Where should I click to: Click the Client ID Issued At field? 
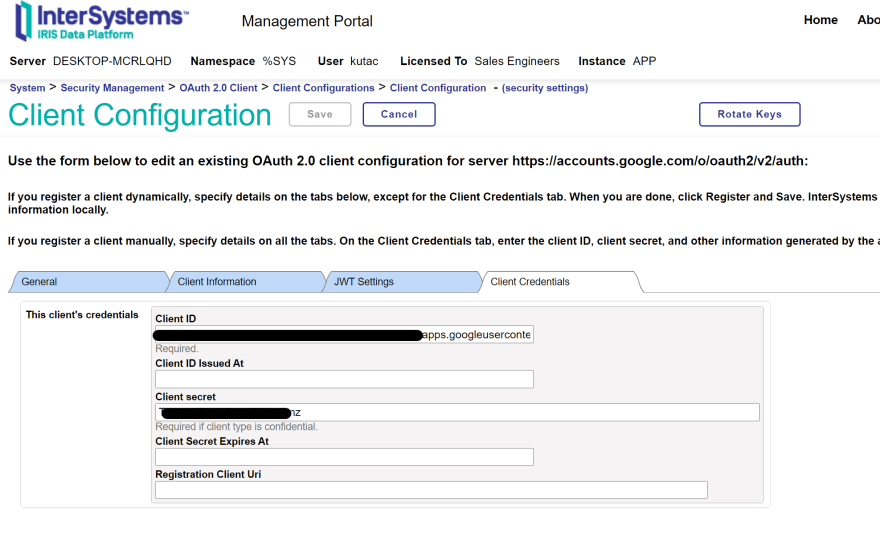(x=344, y=379)
